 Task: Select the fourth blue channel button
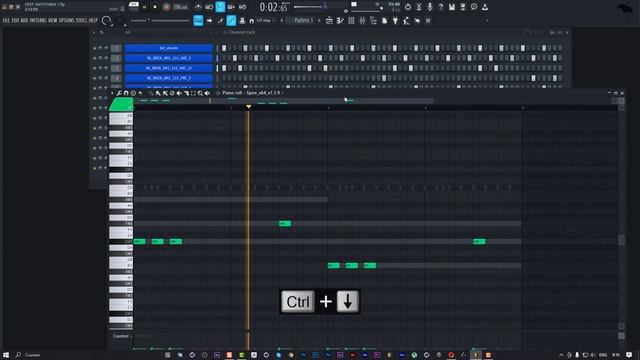(x=169, y=78)
